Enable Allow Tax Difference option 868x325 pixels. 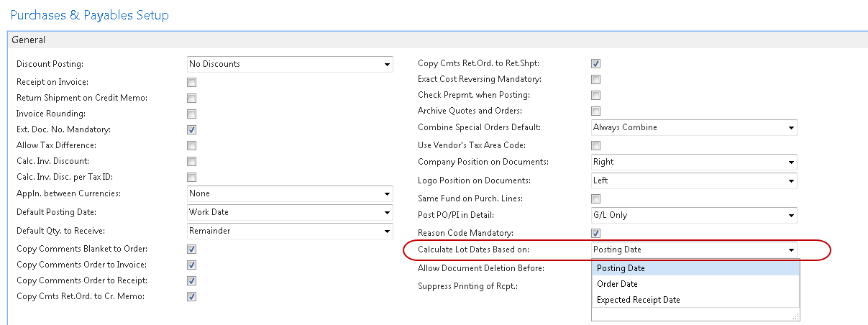[192, 146]
